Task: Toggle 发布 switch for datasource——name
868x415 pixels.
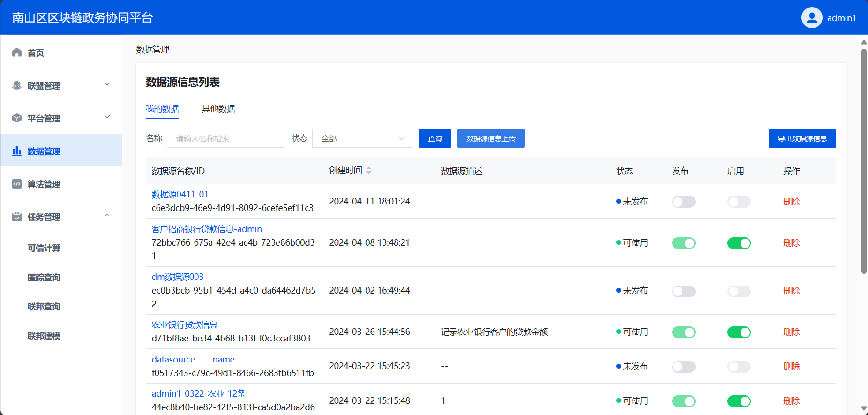Action: [x=683, y=367]
